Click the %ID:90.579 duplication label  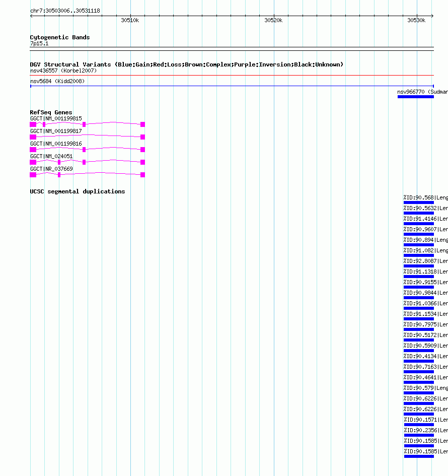(425, 388)
